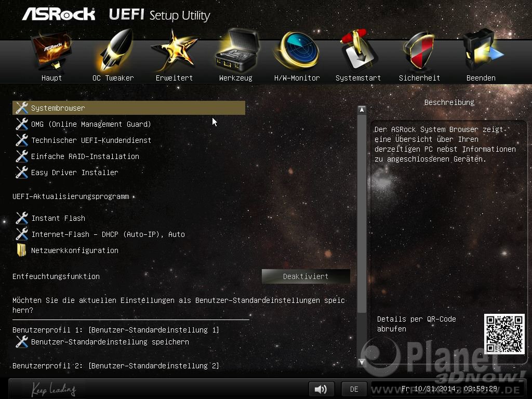Switch to the Erweitert tab label
This screenshot has height=399, width=532.
tap(174, 78)
